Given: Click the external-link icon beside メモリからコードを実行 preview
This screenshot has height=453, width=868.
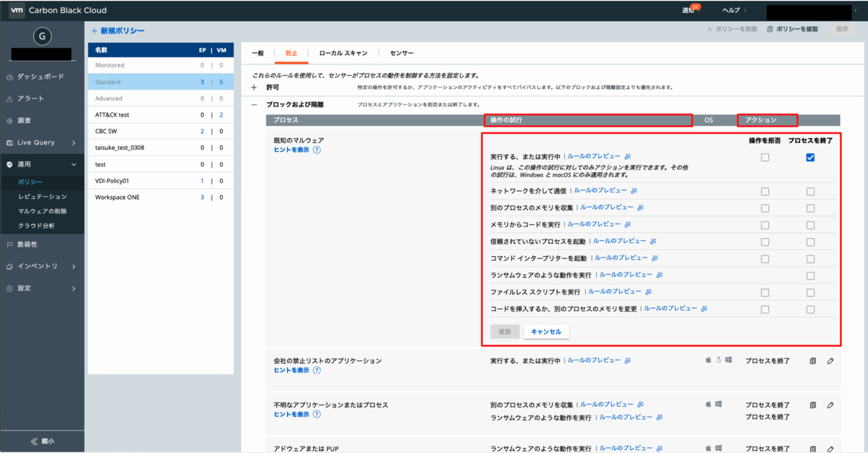Looking at the screenshot, I should pyautogui.click(x=627, y=224).
